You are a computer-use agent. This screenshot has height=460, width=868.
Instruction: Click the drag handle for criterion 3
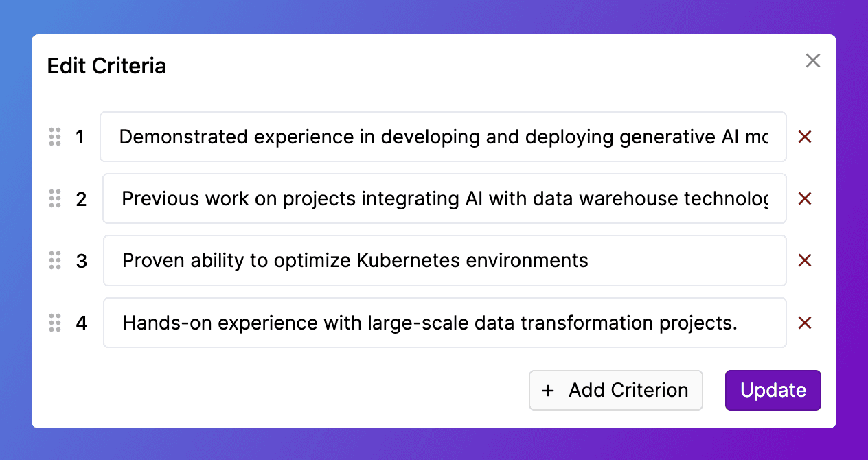point(56,260)
